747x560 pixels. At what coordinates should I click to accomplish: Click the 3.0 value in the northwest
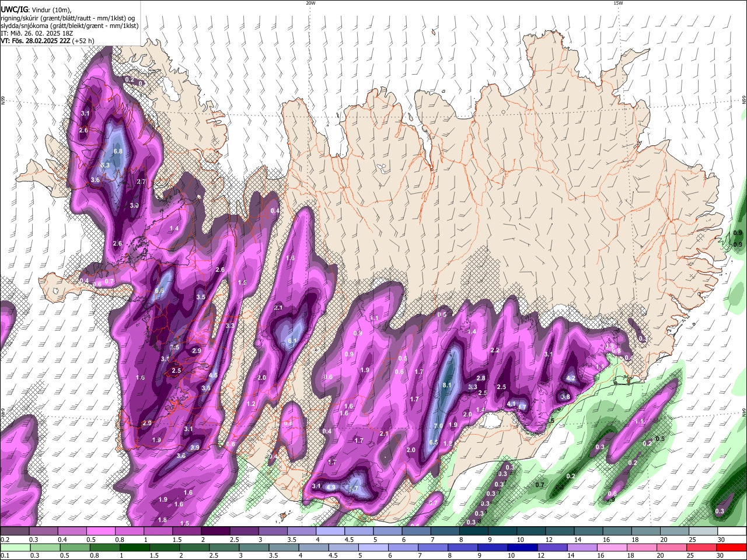click(x=134, y=205)
